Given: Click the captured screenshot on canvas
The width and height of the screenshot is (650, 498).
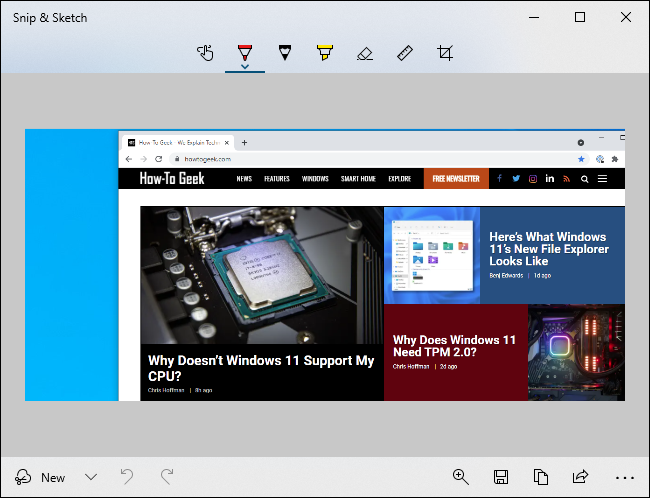Looking at the screenshot, I should click(x=325, y=265).
